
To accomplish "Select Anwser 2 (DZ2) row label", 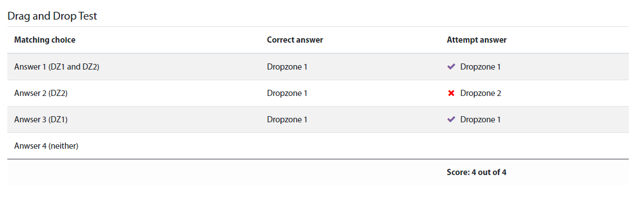I will pos(40,93).
